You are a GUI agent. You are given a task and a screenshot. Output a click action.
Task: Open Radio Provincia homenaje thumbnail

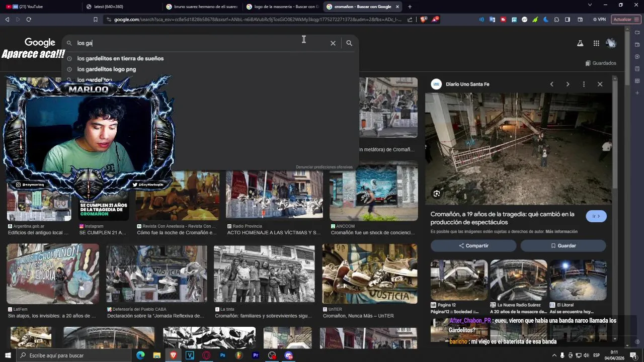click(x=274, y=194)
